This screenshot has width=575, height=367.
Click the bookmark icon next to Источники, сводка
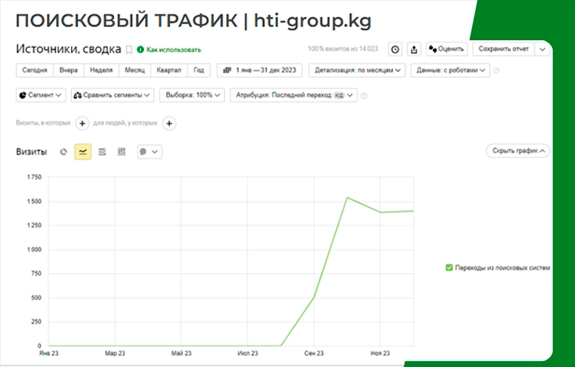coord(129,49)
